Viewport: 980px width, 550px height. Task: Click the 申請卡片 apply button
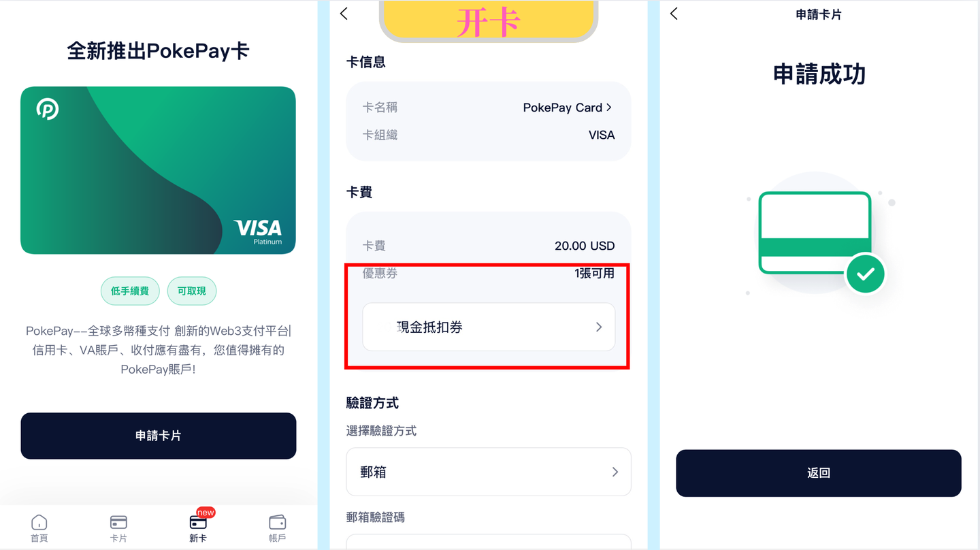159,436
